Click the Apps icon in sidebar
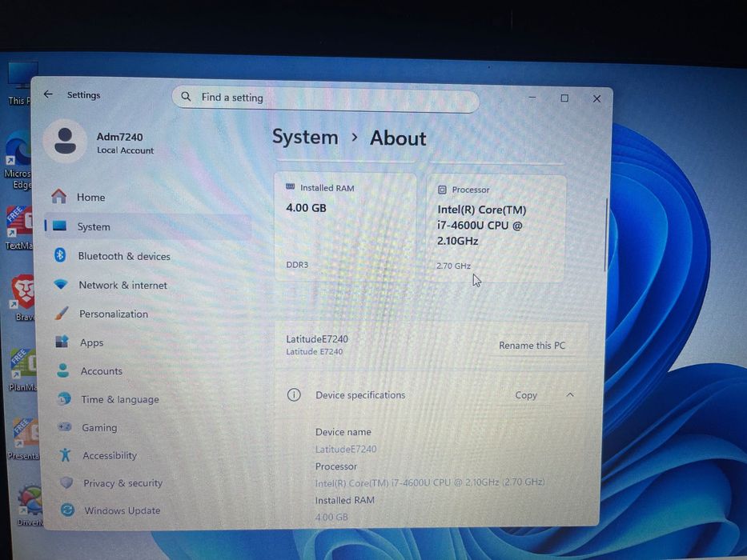Screen dimensions: 747x560 pyautogui.click(x=62, y=342)
